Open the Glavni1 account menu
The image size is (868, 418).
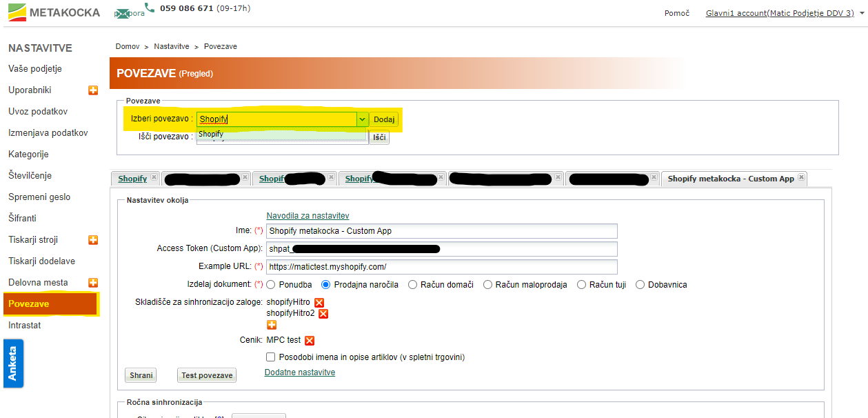click(785, 13)
